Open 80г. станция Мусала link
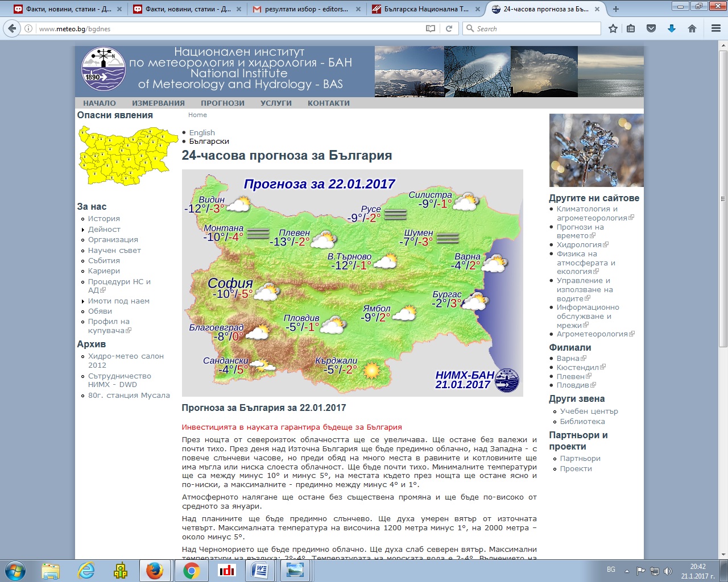This screenshot has height=582, width=728. pyautogui.click(x=129, y=396)
